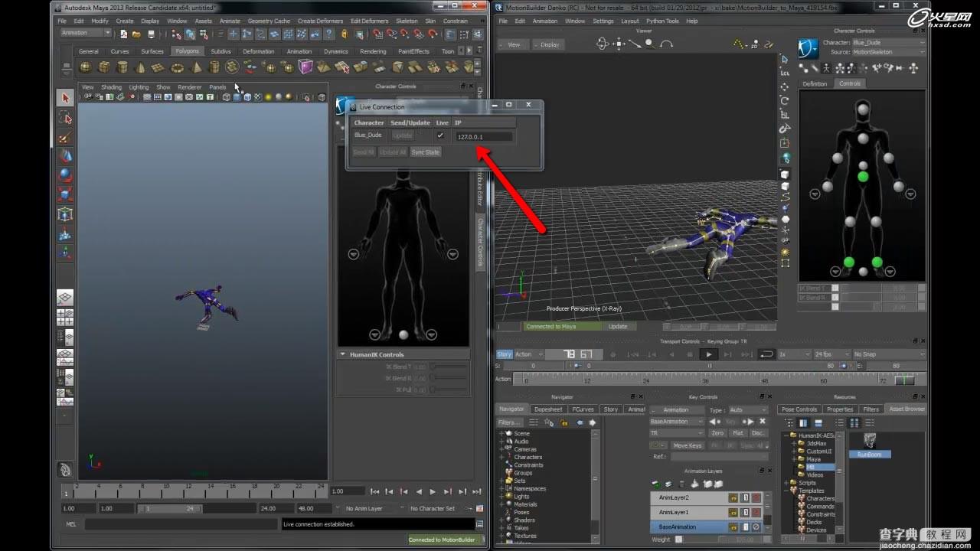Click the Play button in MotionBuilder transport
980x551 pixels.
[709, 354]
